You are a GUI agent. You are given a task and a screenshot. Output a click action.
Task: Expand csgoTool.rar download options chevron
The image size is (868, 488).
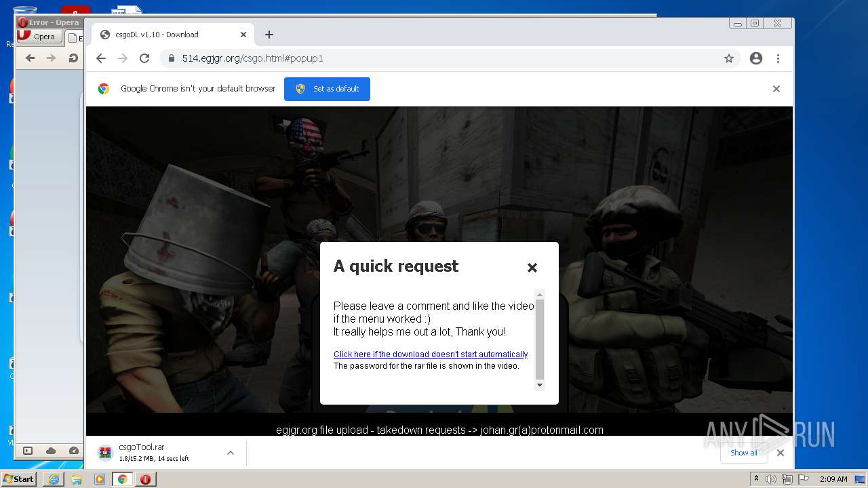click(x=231, y=453)
